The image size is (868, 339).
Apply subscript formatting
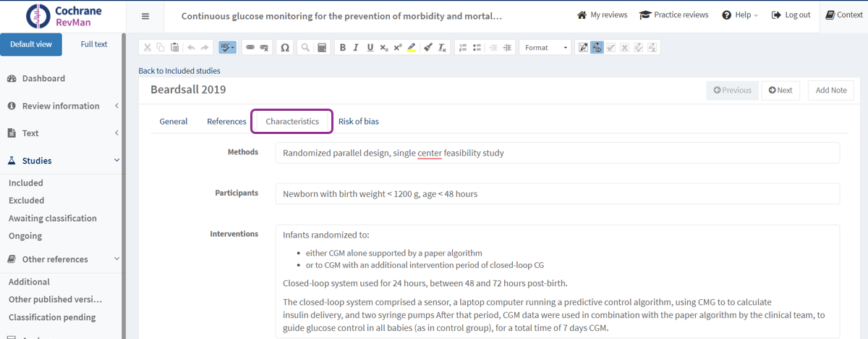tap(384, 48)
